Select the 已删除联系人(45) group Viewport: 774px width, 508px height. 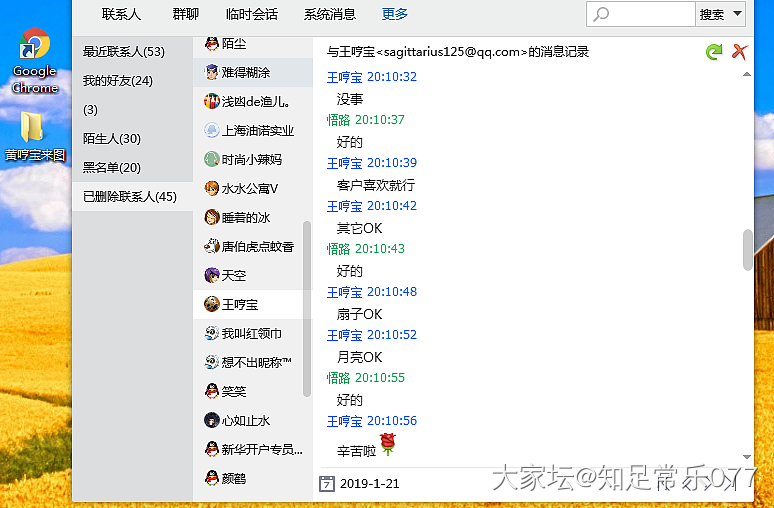tap(130, 196)
